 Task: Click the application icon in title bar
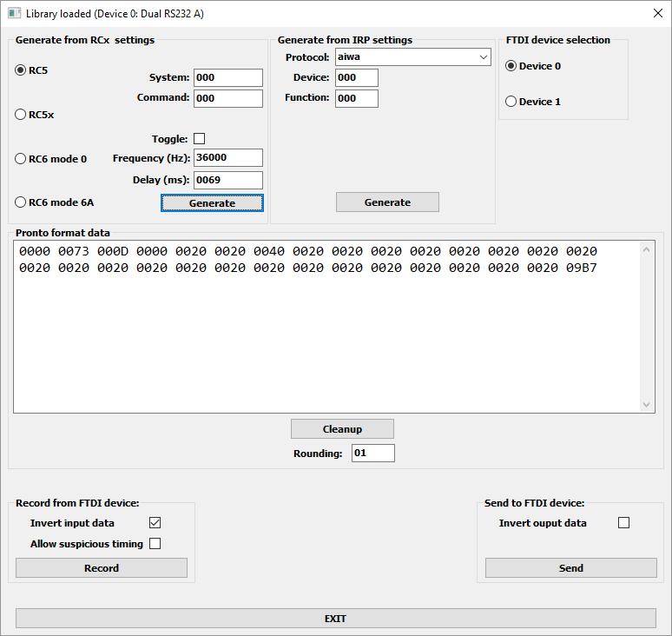(14, 14)
